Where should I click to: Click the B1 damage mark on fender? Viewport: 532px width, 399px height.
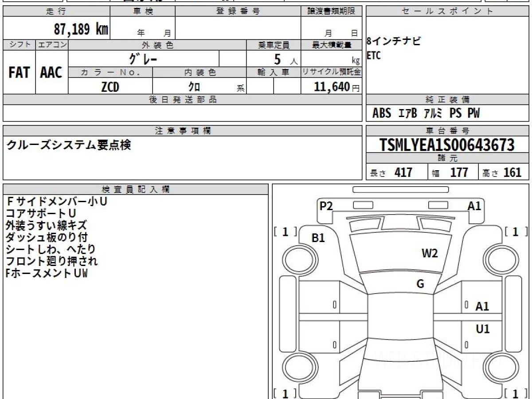click(318, 238)
